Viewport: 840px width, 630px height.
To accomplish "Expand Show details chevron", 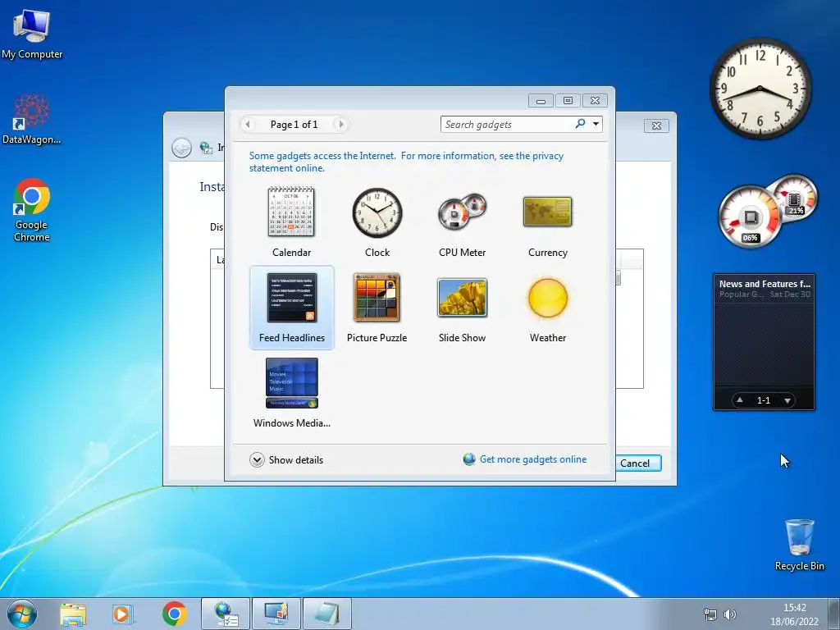I will pos(257,459).
